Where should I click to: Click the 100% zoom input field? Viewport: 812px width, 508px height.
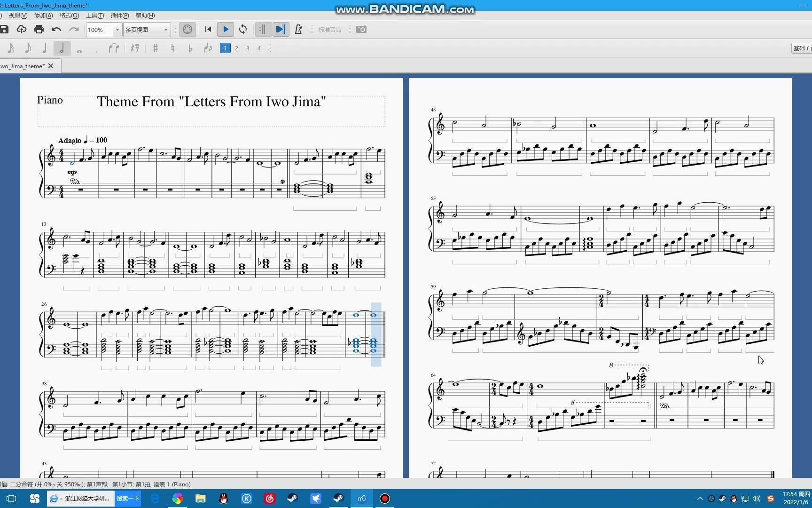[x=100, y=30]
